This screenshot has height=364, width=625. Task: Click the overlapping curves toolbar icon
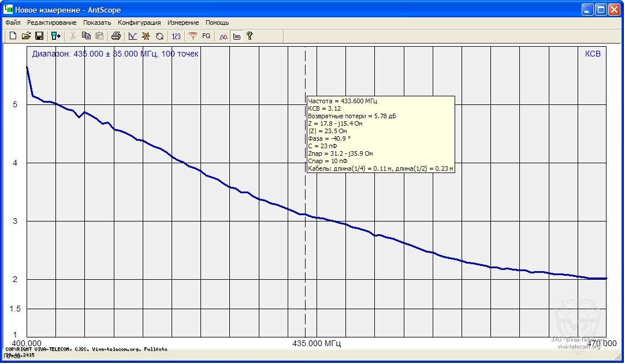[223, 36]
